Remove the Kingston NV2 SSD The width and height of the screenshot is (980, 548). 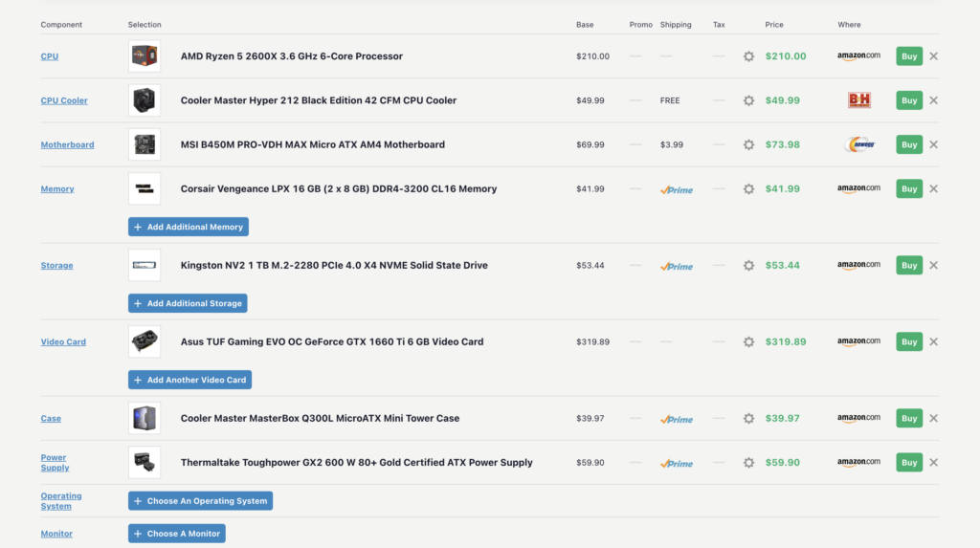pyautogui.click(x=934, y=265)
